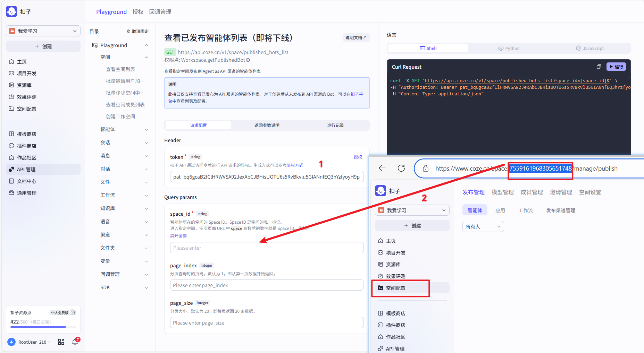Select 发布渠道管理 tab in overlay window
644x353 pixels.
tap(561, 210)
